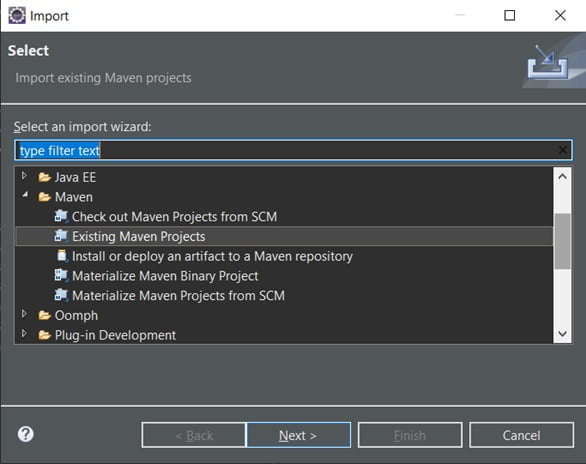This screenshot has height=464, width=586.
Task: Close the Import dialog window
Action: pos(560,15)
